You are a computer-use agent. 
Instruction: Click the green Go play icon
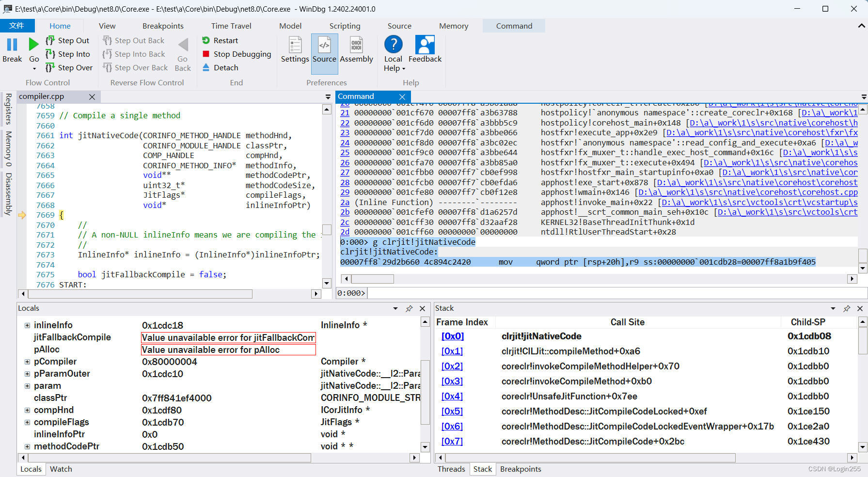pyautogui.click(x=33, y=45)
